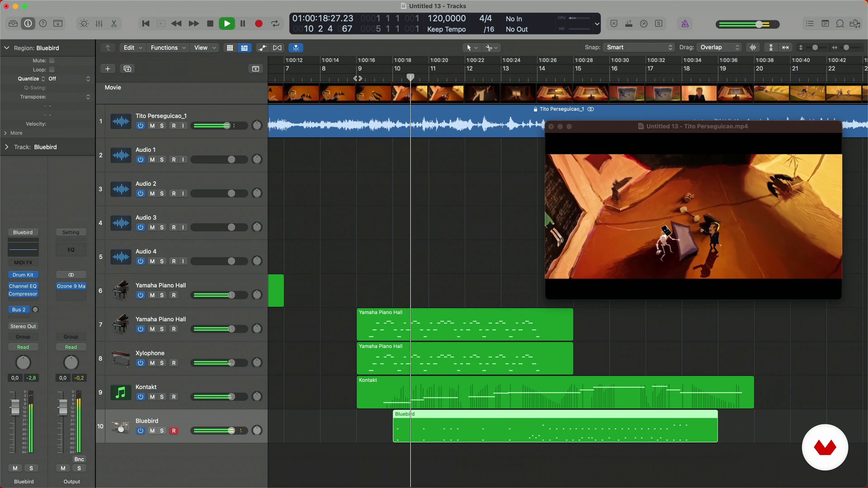Open the Ozone 9 Ma plugin
The height and width of the screenshot is (488, 868).
tap(71, 286)
